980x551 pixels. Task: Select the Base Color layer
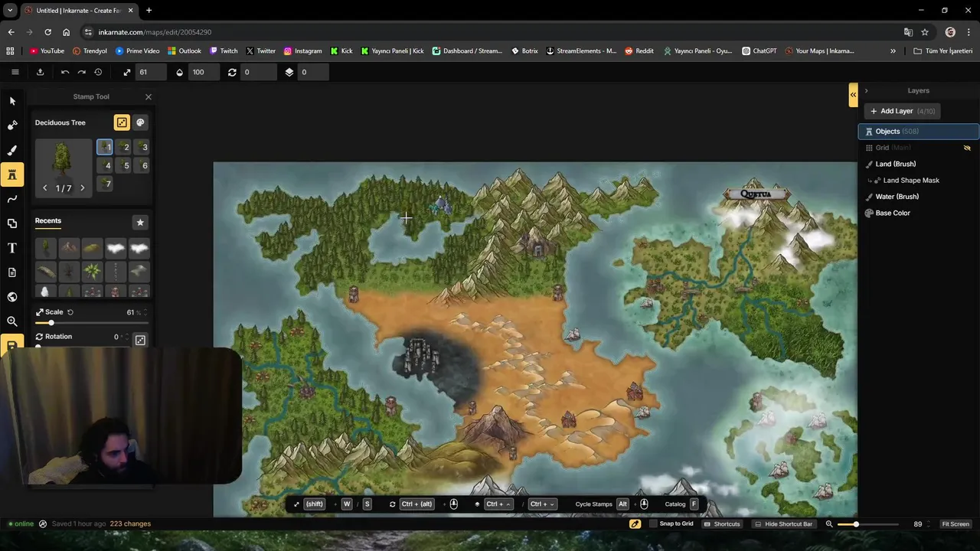[918, 213]
